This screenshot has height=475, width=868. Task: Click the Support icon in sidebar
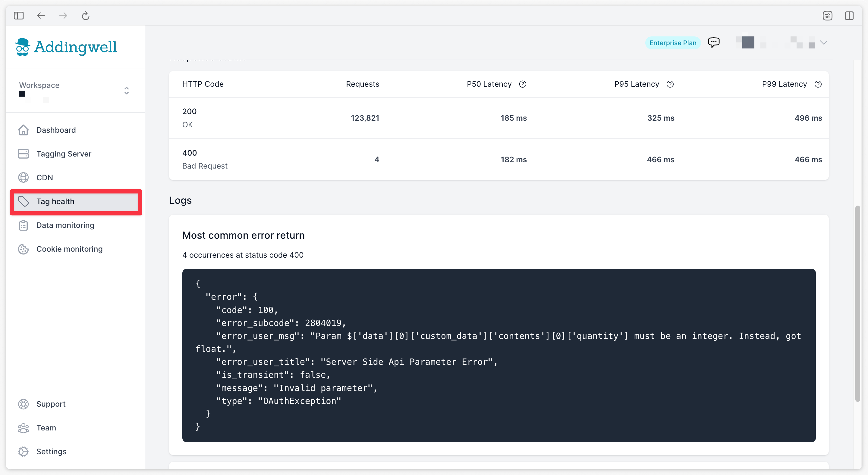[24, 404]
